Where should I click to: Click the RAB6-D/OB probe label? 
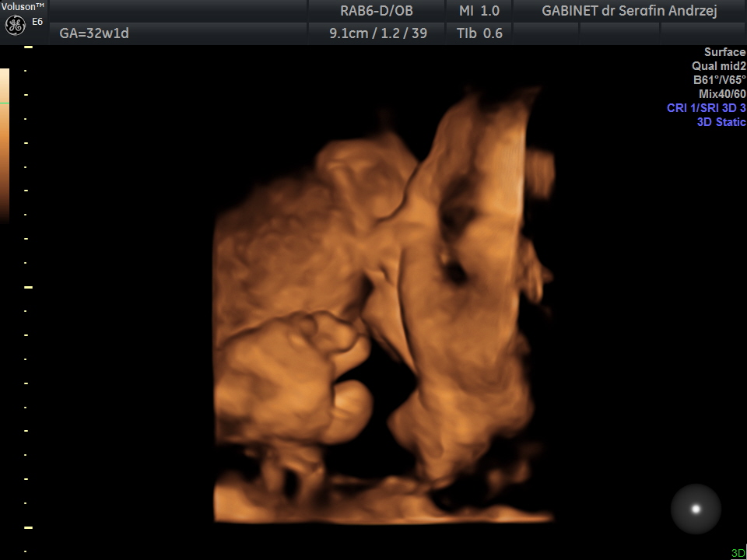pos(377,10)
